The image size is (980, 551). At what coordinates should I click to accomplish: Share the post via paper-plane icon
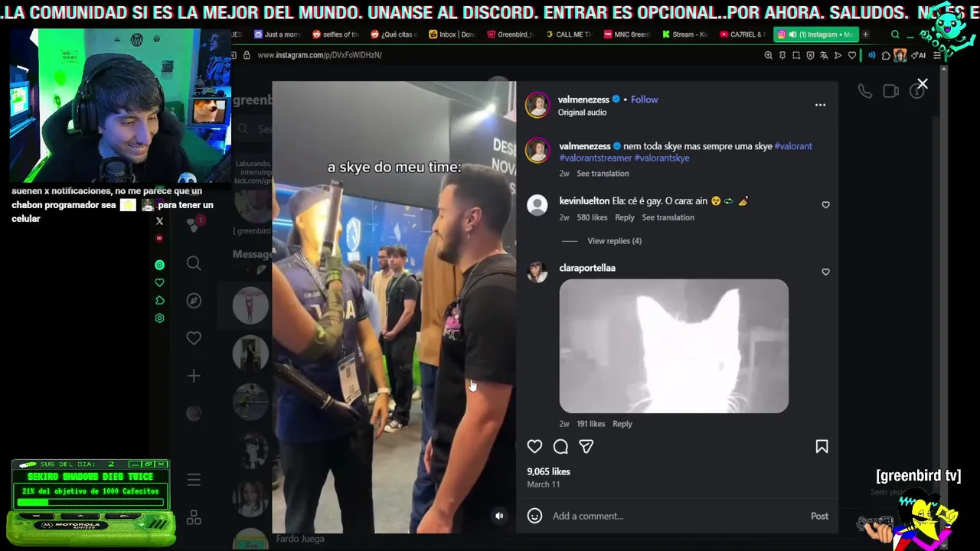[586, 446]
